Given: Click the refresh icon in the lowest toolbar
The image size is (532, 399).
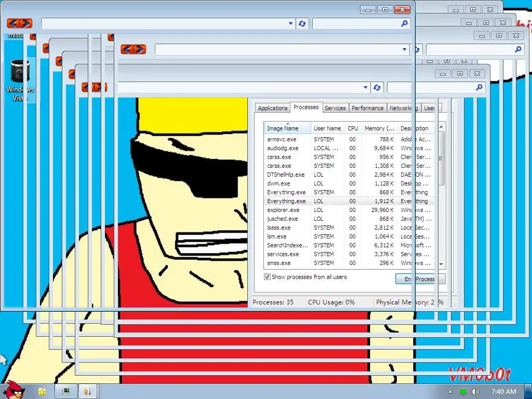Looking at the screenshot, I should coord(377,87).
